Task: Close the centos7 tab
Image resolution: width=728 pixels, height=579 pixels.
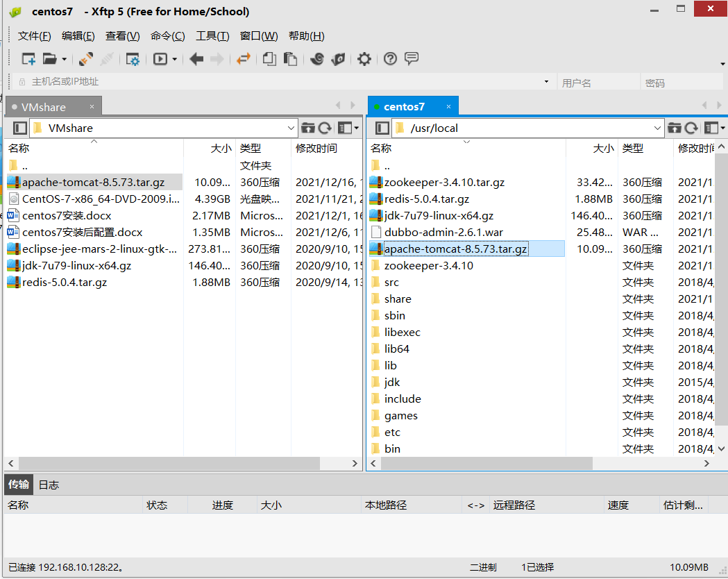Action: (x=448, y=107)
